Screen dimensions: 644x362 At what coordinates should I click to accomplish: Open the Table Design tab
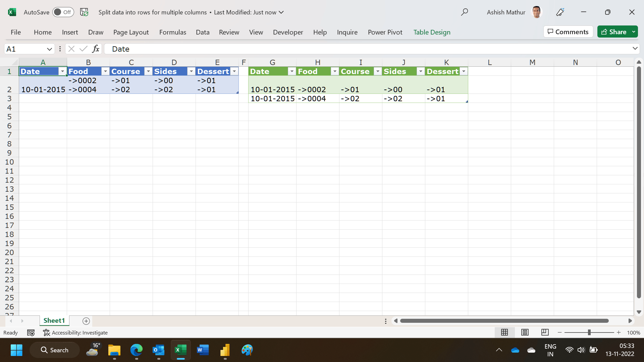pyautogui.click(x=432, y=32)
